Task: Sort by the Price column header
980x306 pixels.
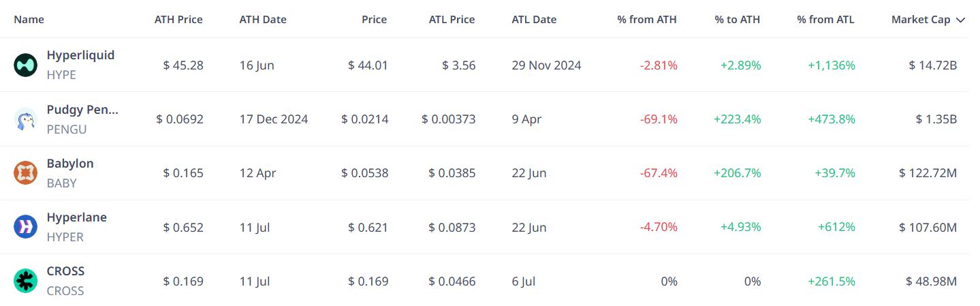Action: [x=374, y=20]
